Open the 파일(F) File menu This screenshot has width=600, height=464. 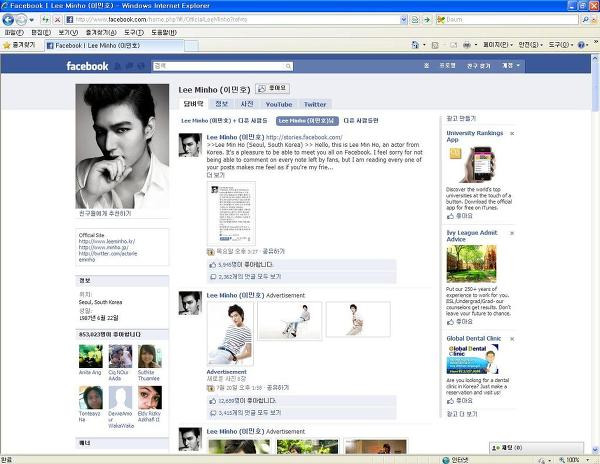point(14,33)
